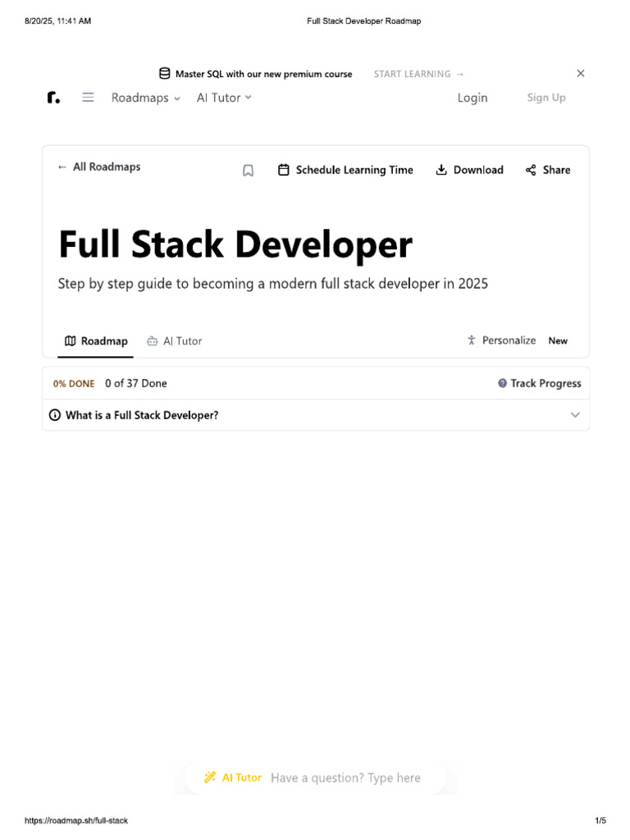Expand the 'What is a Full Stack Developer?' section
Image resolution: width=630 pixels, height=840 pixels.
tap(575, 415)
